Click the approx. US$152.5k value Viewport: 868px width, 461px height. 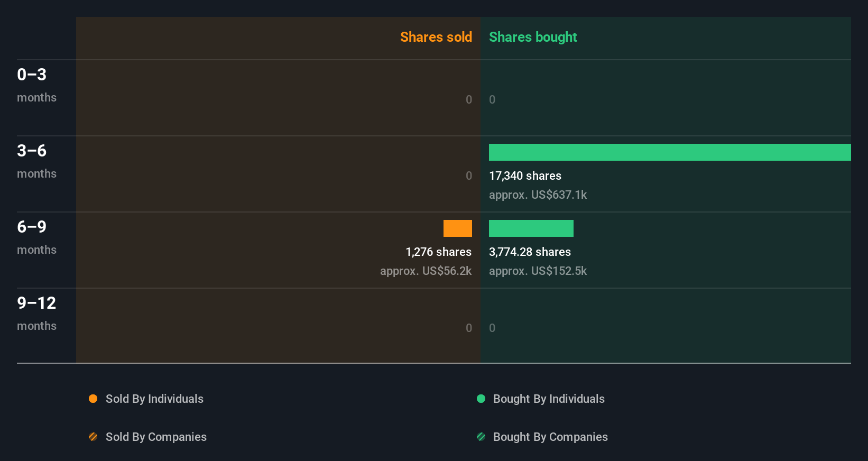click(x=538, y=271)
